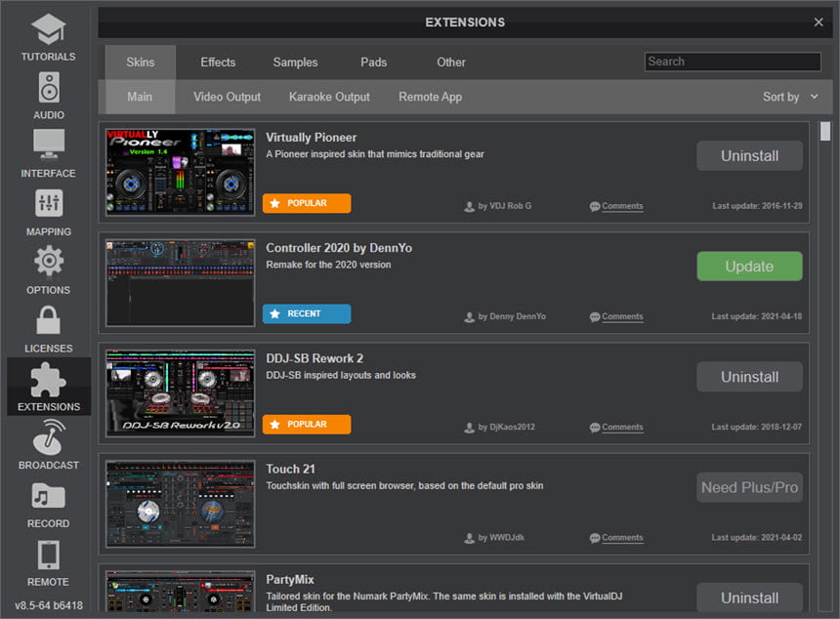
Task: Open the Licenses padlock icon
Action: click(x=49, y=319)
